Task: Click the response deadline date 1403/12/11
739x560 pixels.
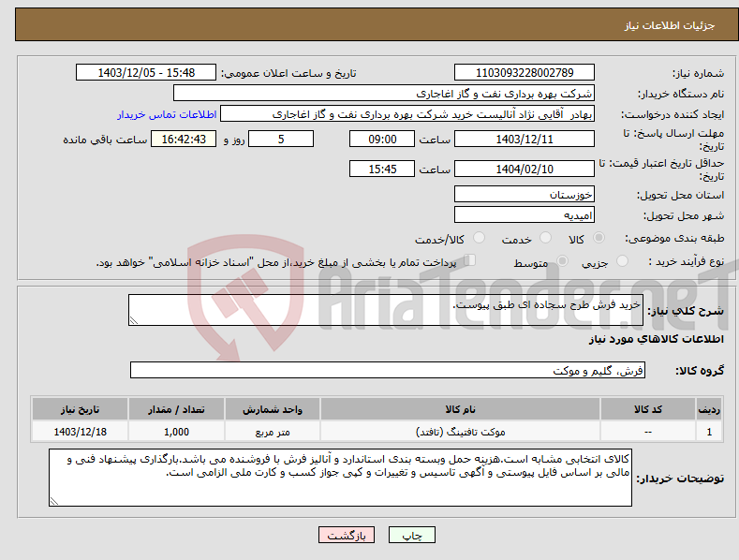Action: tap(525, 139)
